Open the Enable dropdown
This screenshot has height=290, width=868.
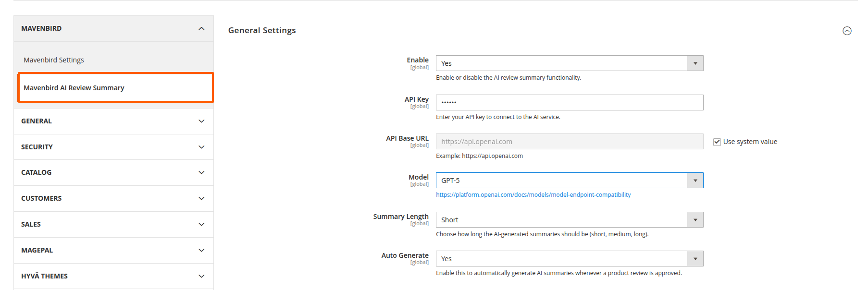tap(570, 63)
